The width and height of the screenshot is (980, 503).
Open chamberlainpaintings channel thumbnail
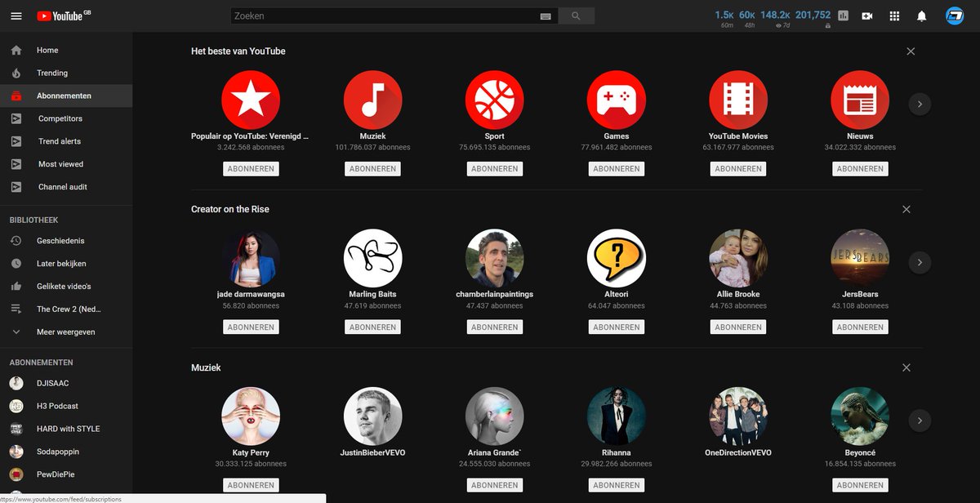click(494, 258)
